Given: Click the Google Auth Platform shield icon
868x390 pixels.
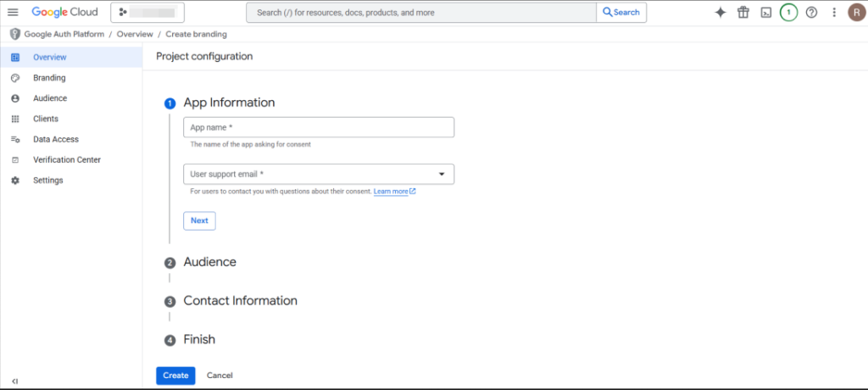Looking at the screenshot, I should click(x=15, y=35).
